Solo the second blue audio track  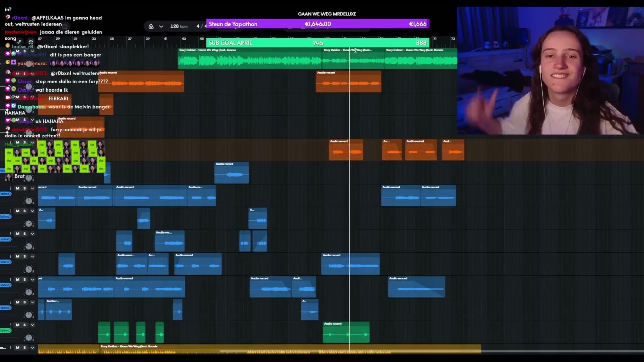(x=24, y=211)
